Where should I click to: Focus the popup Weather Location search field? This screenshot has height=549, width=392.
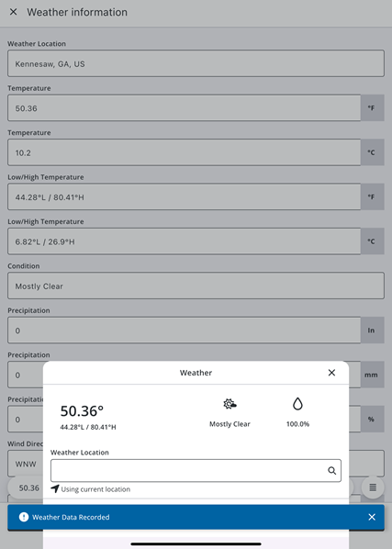pos(196,471)
